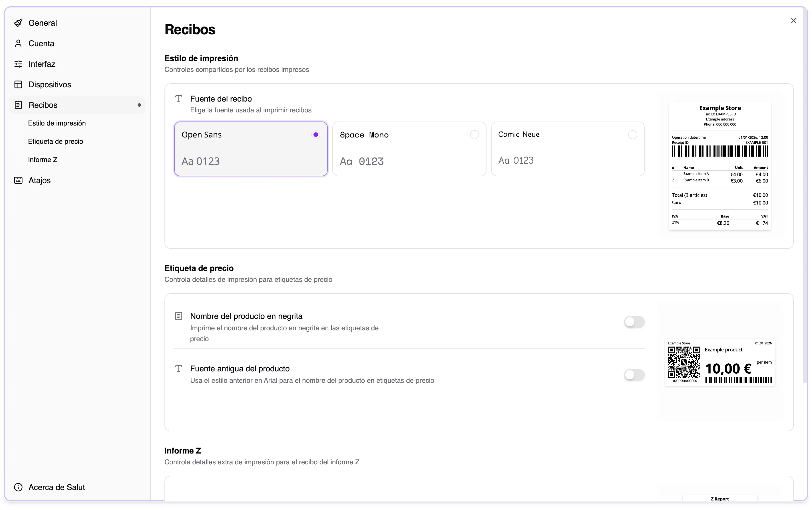The image size is (812, 510).
Task: Choose the Space Mono font card sample
Action: point(409,149)
